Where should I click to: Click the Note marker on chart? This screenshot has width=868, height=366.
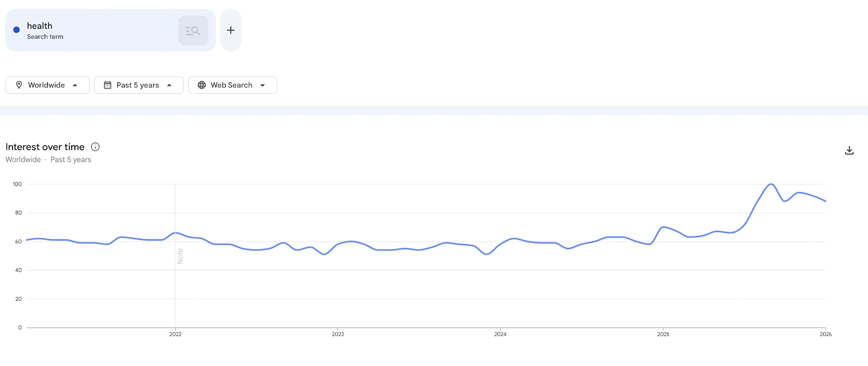tap(180, 256)
